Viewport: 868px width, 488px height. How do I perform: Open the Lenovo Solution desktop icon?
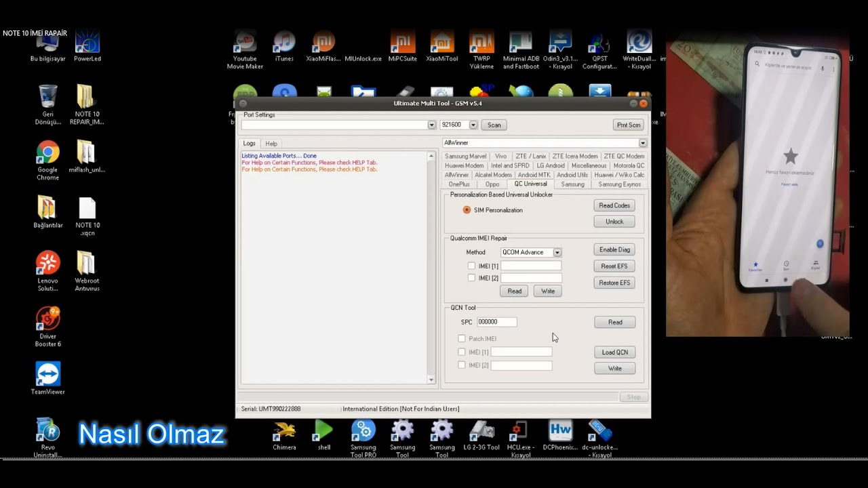47,272
